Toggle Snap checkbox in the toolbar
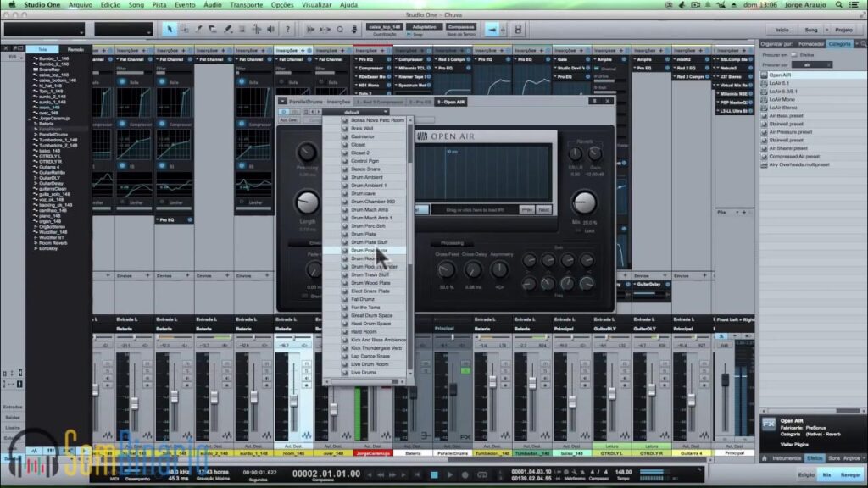This screenshot has height=488, width=868. coord(409,34)
